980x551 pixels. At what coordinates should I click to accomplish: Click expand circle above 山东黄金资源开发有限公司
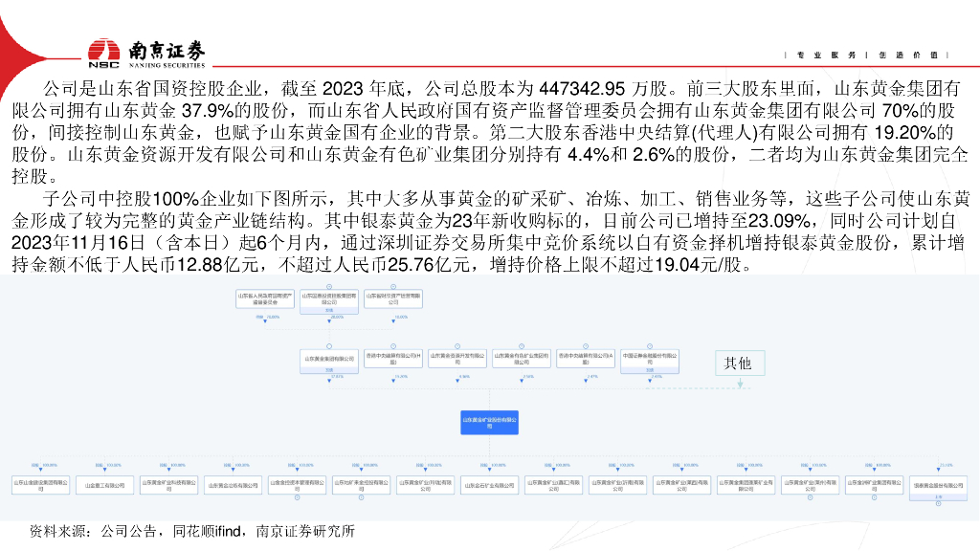click(x=457, y=344)
